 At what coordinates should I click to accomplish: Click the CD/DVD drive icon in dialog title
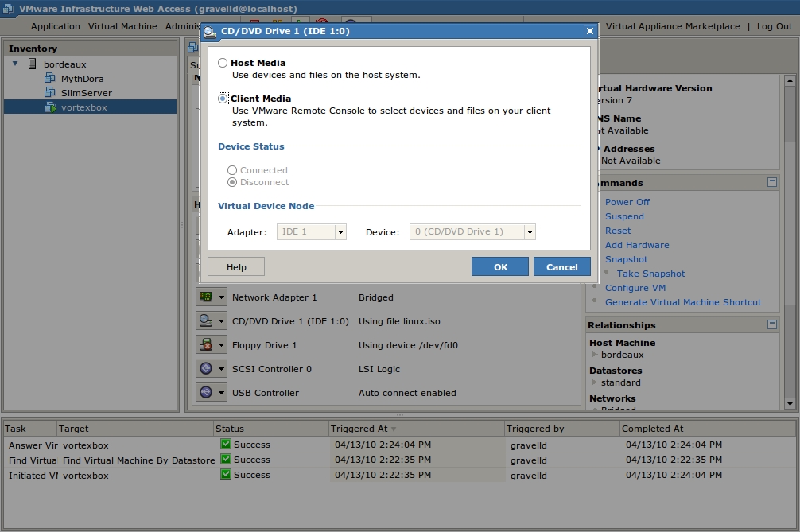(x=210, y=32)
